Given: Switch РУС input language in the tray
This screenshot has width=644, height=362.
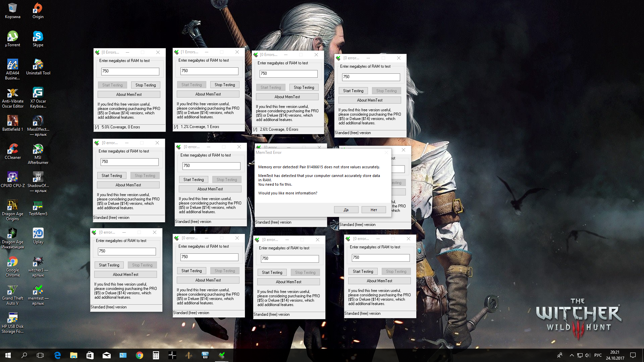Looking at the screenshot, I should [x=598, y=355].
